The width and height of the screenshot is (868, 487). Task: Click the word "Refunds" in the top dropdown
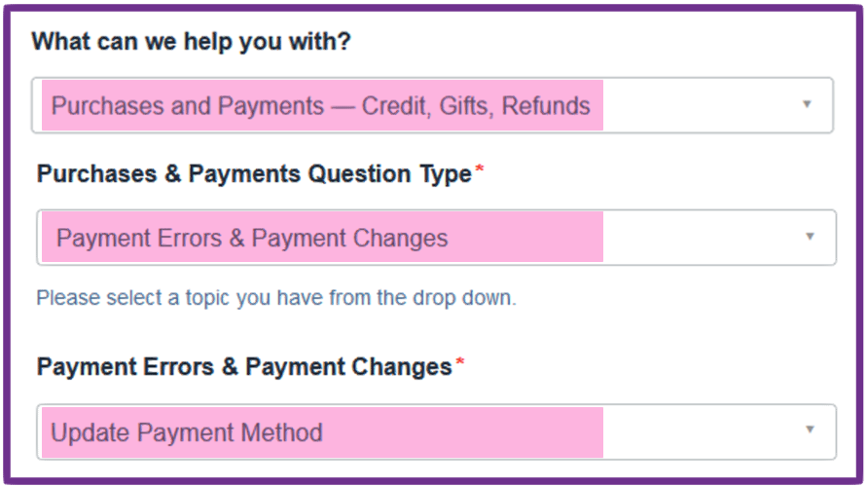point(546,105)
